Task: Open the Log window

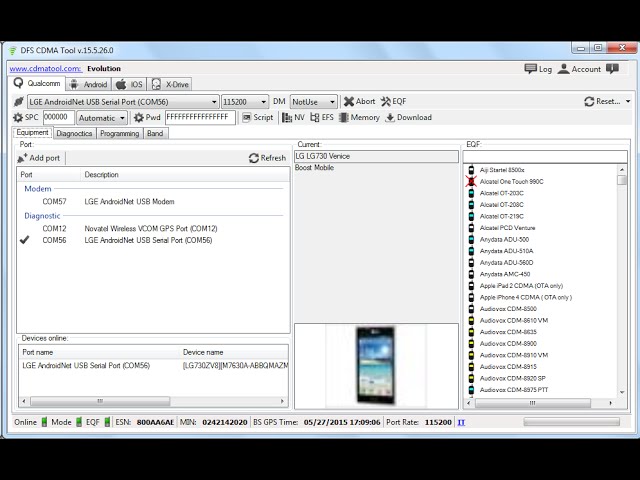Action: click(x=538, y=69)
